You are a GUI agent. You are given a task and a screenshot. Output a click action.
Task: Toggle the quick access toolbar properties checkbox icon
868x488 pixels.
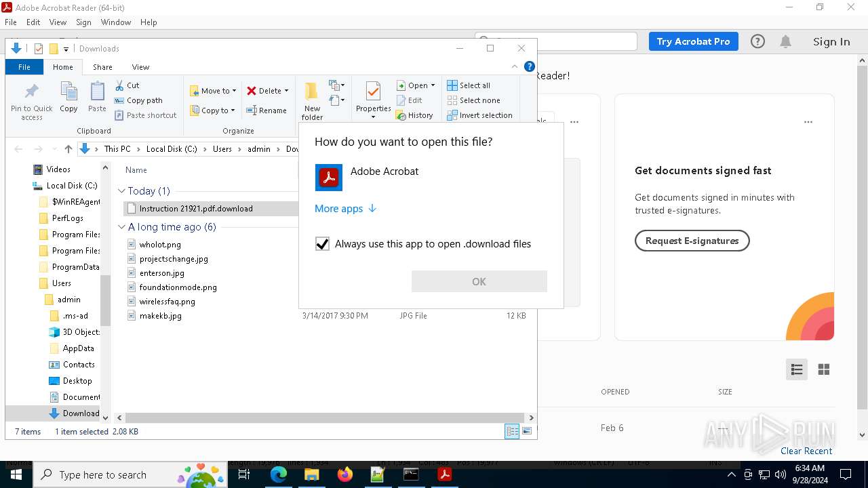click(x=39, y=49)
